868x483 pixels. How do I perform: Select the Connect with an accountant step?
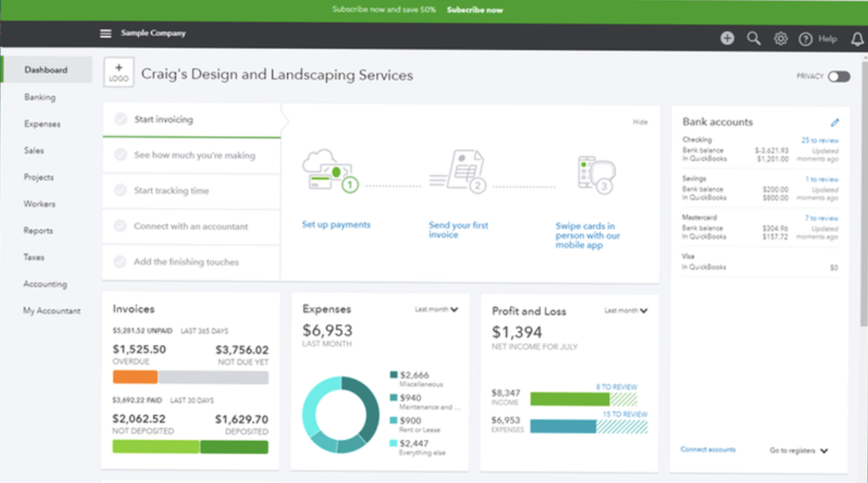192,226
